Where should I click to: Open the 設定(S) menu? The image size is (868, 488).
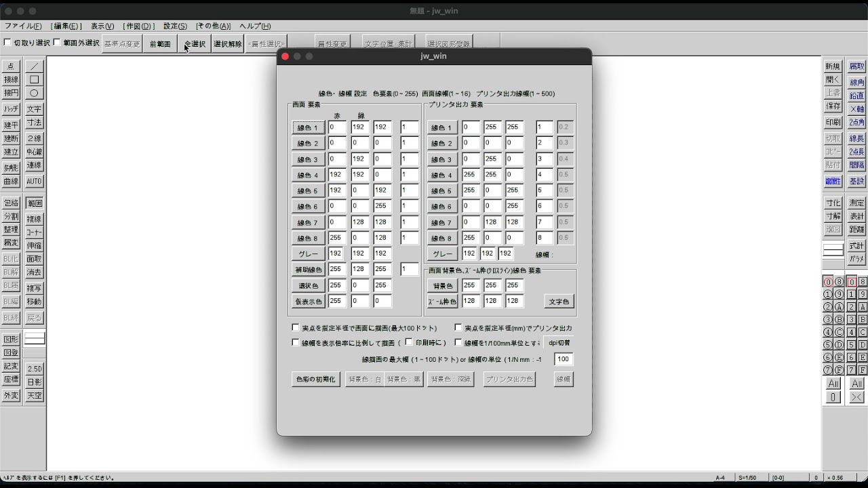175,26
